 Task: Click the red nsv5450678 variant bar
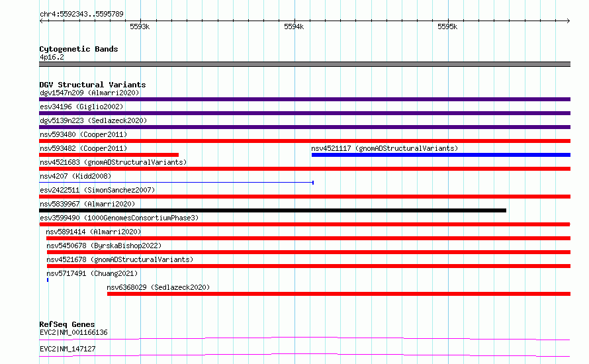coord(308,252)
